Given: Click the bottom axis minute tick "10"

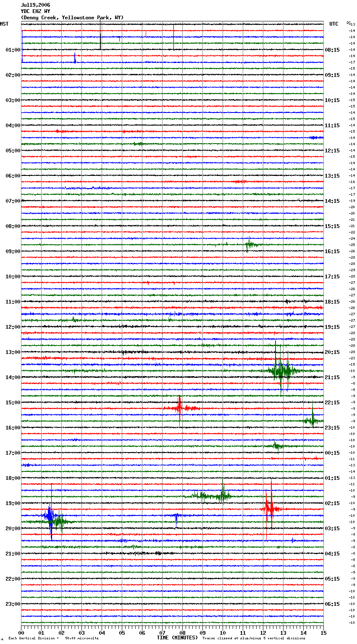Looking at the screenshot, I should tap(223, 633).
